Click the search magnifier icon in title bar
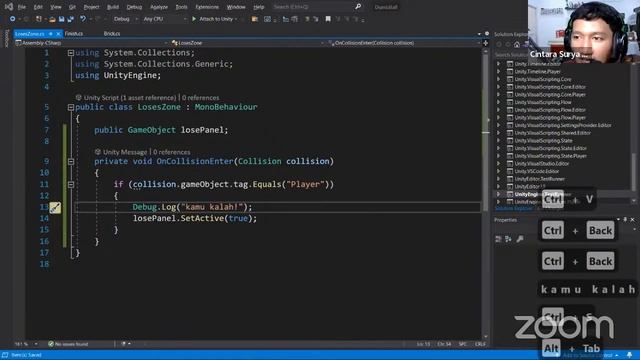This screenshot has height=360, width=640. point(358,7)
